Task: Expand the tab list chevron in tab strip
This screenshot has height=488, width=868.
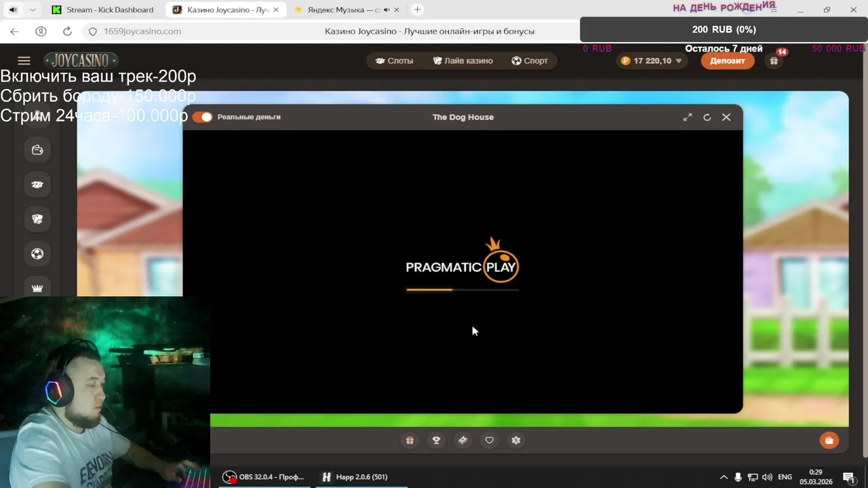Action: pos(33,9)
